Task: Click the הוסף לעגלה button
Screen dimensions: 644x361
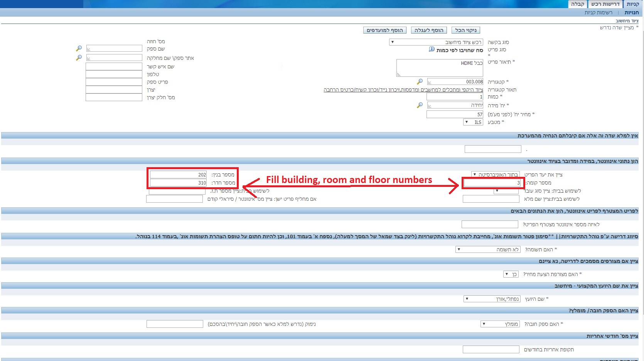Action: (429, 30)
